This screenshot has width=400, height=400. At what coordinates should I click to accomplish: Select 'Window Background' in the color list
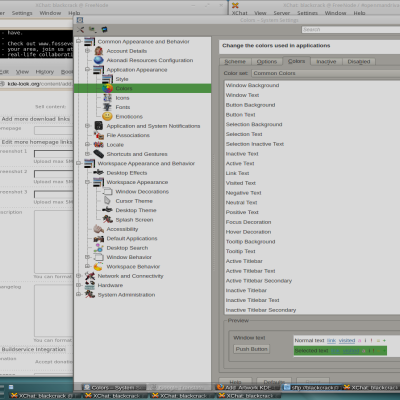point(312,85)
